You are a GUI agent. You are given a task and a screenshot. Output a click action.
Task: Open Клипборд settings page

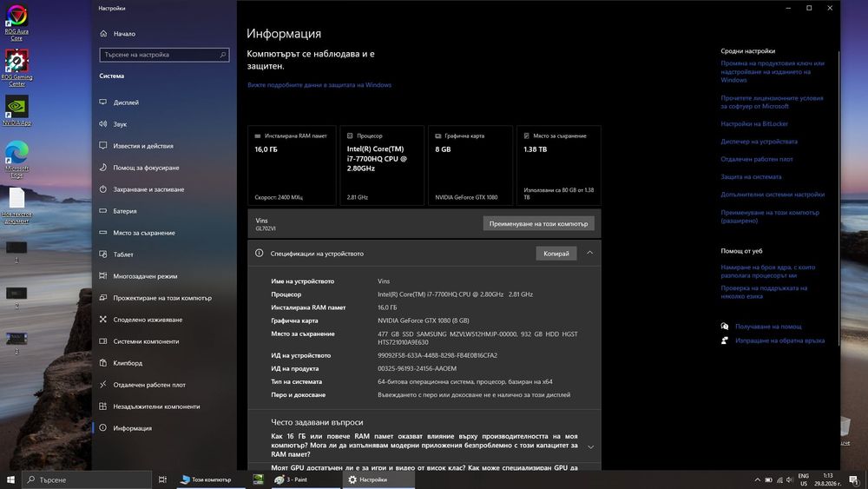point(164,363)
